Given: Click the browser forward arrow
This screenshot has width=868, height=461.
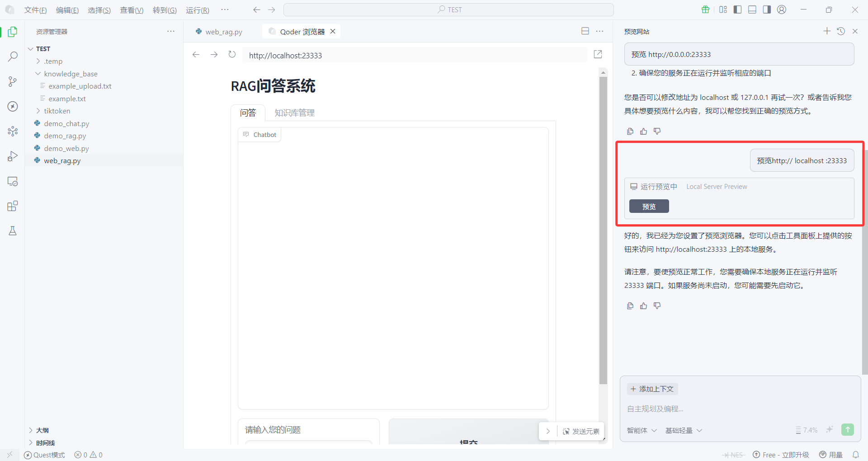Looking at the screenshot, I should pos(214,55).
